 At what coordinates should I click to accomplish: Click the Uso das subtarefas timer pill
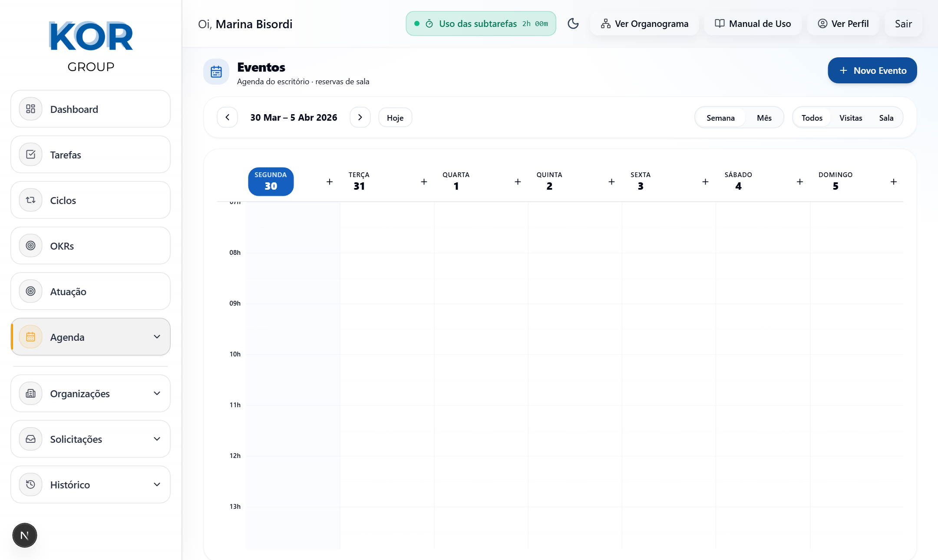[481, 23]
